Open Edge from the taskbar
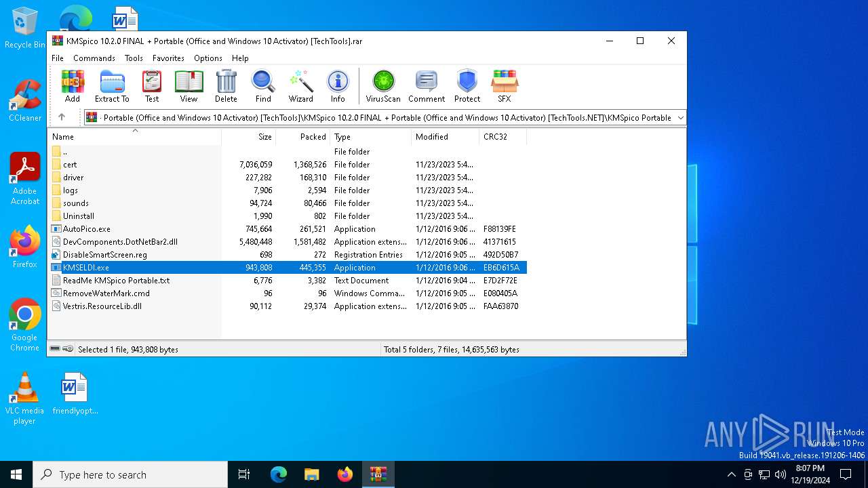Viewport: 868px width, 488px height. click(279, 474)
